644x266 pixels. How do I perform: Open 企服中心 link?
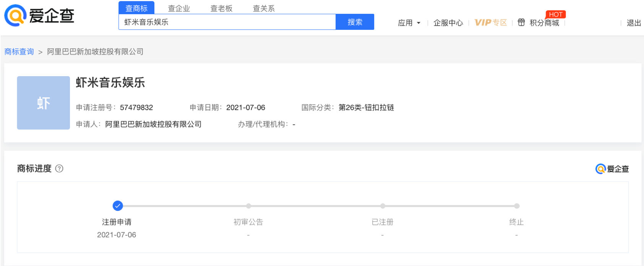448,23
